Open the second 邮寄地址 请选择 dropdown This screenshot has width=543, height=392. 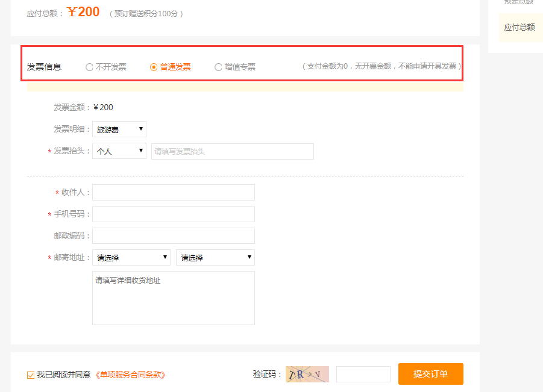(215, 258)
